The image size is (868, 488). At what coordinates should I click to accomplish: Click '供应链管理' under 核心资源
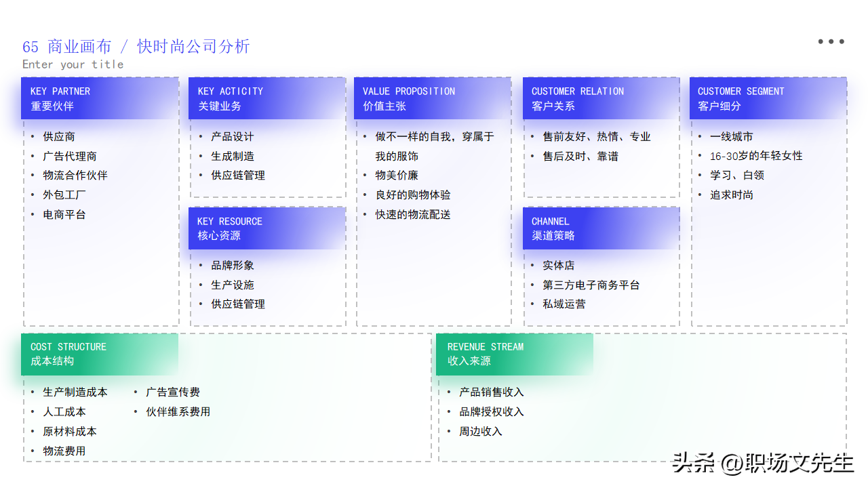point(238,304)
